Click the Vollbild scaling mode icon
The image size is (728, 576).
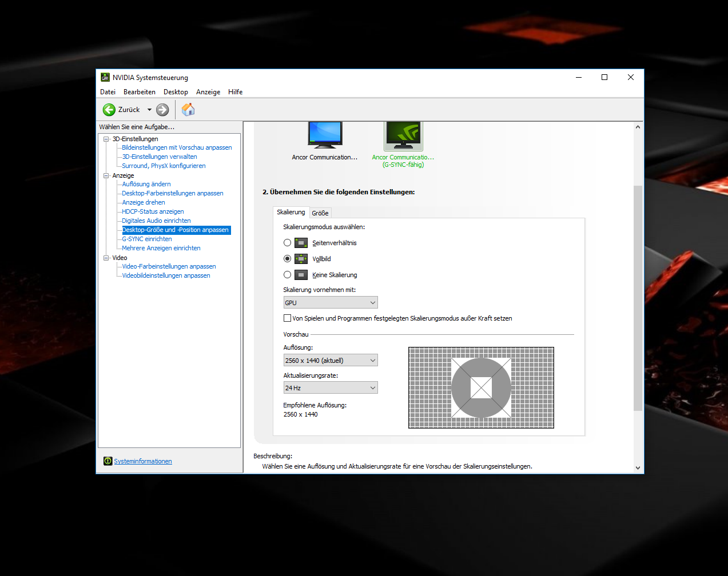point(301,259)
